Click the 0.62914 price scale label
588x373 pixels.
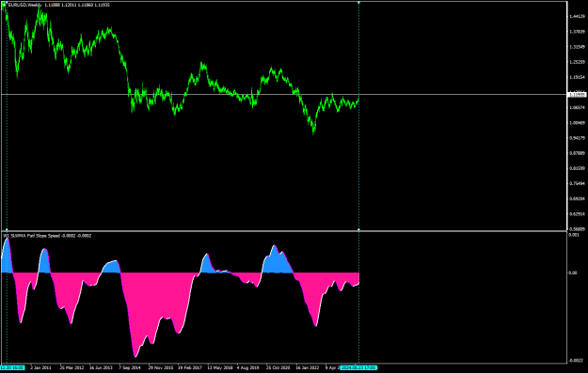coord(577,214)
